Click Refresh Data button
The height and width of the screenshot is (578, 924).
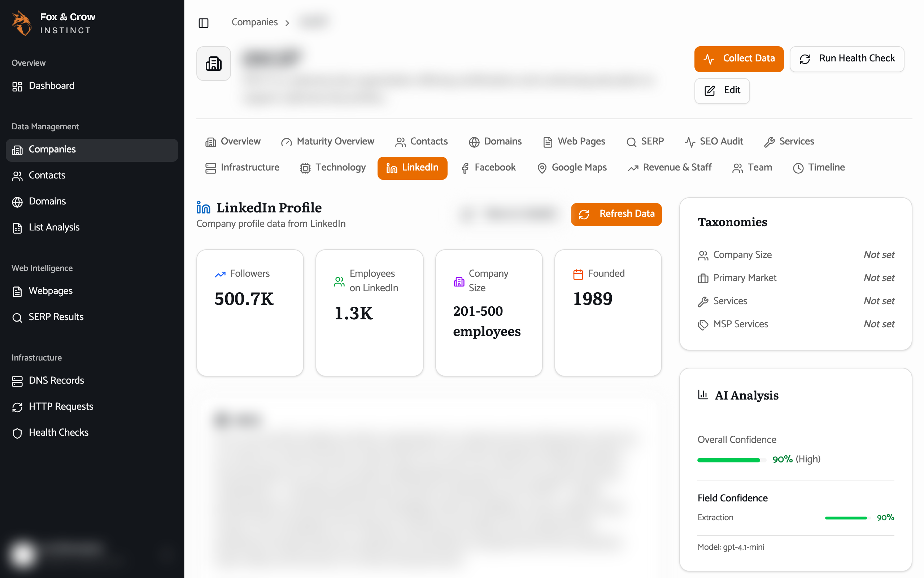[x=616, y=214]
